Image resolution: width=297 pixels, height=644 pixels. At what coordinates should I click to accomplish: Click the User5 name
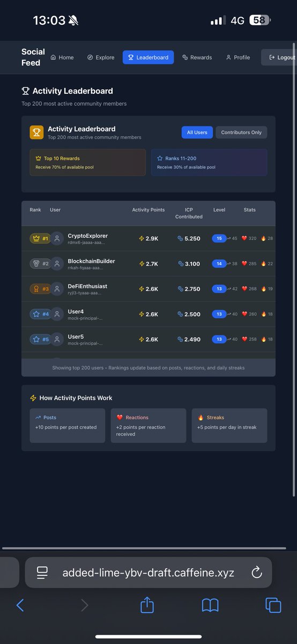(76, 336)
